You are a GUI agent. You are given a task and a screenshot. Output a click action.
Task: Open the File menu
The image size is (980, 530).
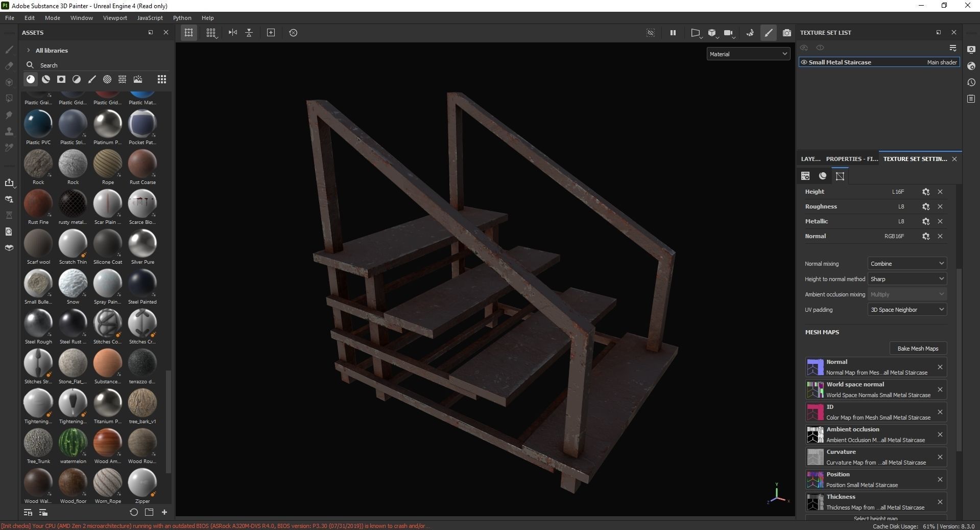point(9,17)
